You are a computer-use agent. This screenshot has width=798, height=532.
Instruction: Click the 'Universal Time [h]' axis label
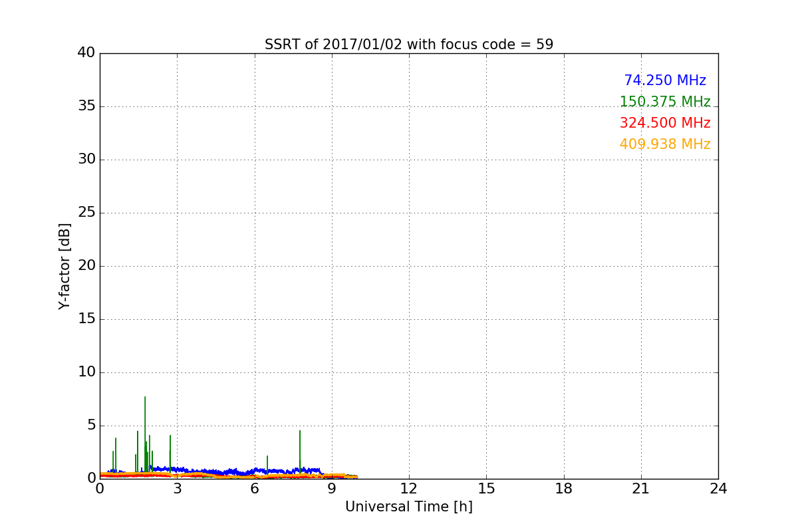pos(409,507)
